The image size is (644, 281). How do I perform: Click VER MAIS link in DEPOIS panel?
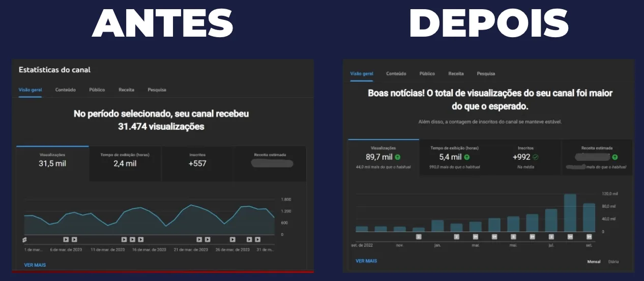point(366,261)
